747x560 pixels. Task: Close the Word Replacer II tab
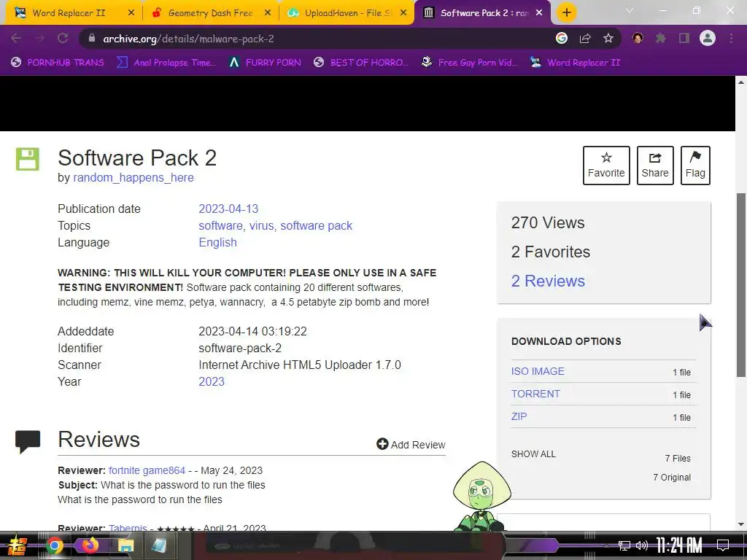coord(131,13)
